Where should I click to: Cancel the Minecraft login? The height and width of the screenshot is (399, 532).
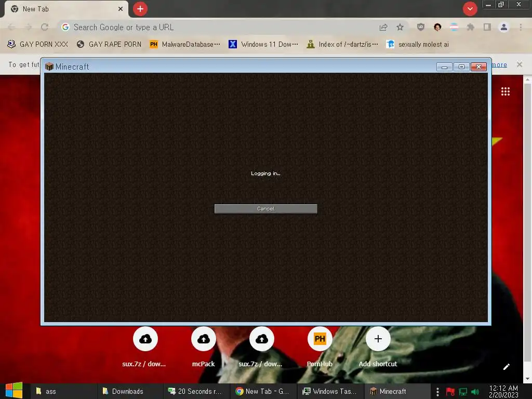coord(265,209)
